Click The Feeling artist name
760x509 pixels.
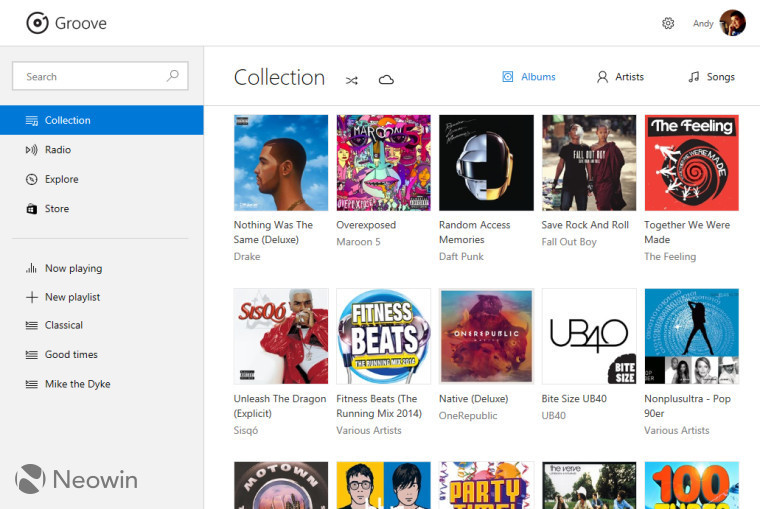coord(670,256)
